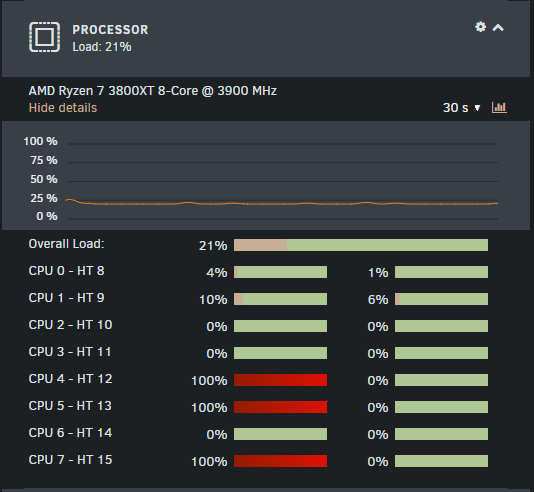Click the CPU 0 - HT 8 label
The image size is (534, 492).
tap(66, 271)
